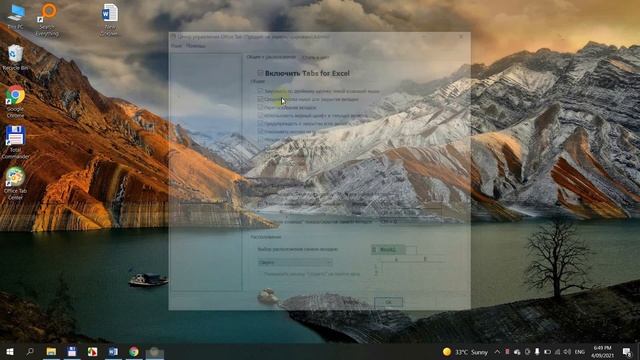The image size is (640, 360).
Task: Show hidden system tray icons
Action: (497, 352)
